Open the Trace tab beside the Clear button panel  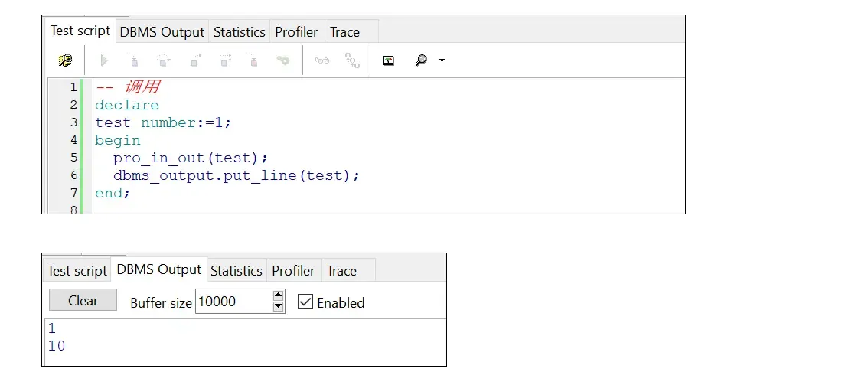coord(341,271)
